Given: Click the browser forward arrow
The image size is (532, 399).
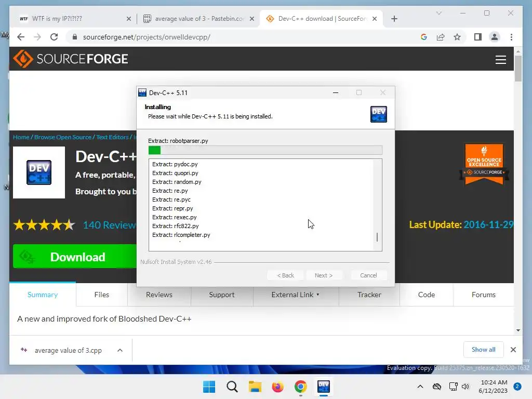Looking at the screenshot, I should click(37, 37).
